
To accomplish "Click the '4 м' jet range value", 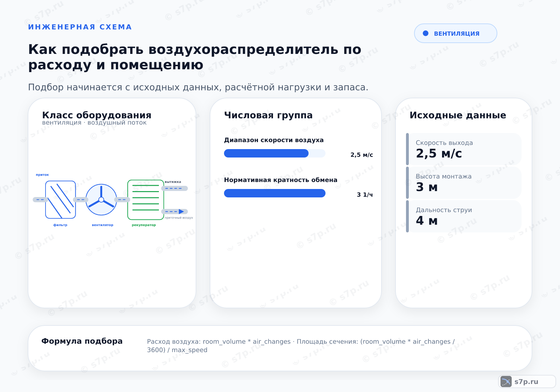I will (x=427, y=221).
